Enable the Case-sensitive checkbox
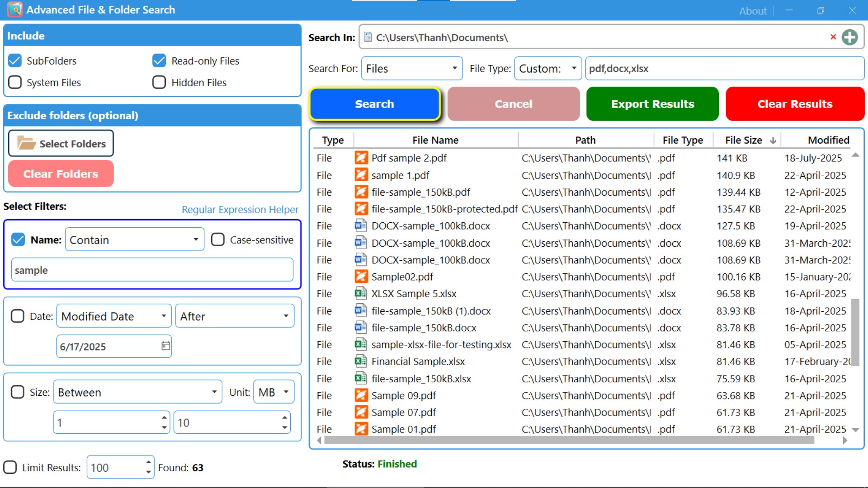Image resolution: width=868 pixels, height=488 pixels. tap(218, 239)
